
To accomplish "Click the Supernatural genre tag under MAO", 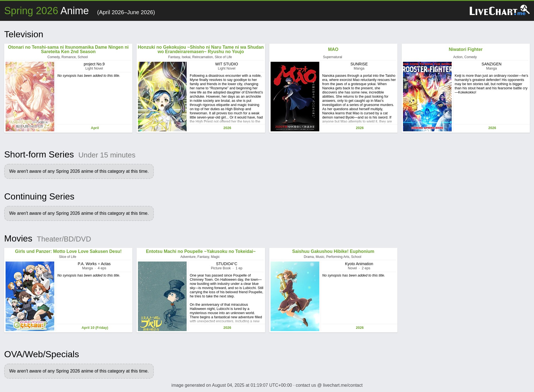I will point(332,57).
